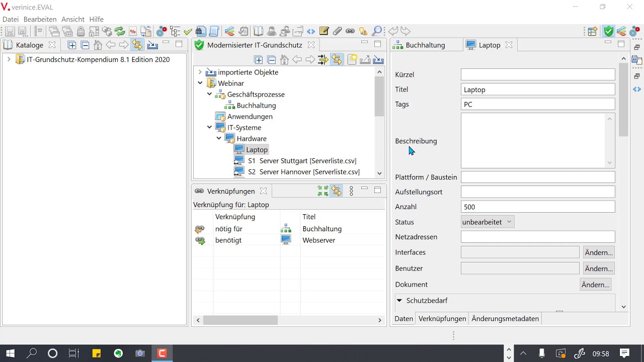Click the yellow note edit icon
644x362 pixels.
pyautogui.click(x=324, y=31)
